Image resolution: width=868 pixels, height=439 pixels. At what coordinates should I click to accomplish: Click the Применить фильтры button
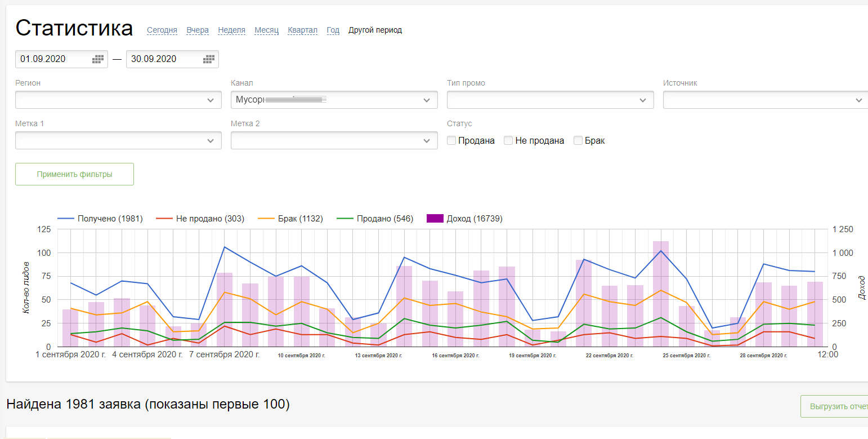(74, 175)
